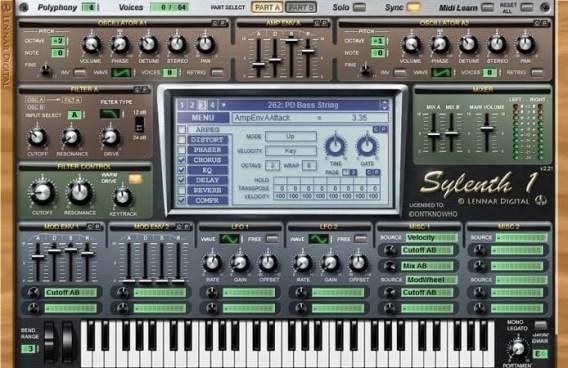Open the EQ effect tab

tap(208, 170)
